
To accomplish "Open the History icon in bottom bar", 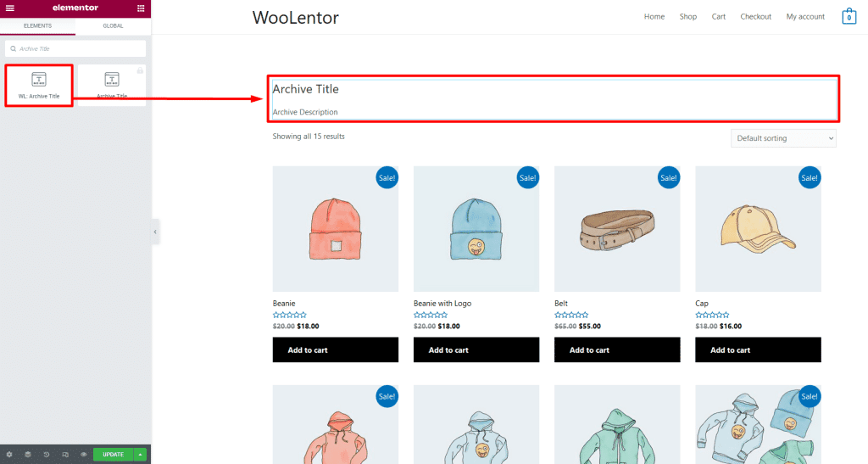I will tap(46, 455).
